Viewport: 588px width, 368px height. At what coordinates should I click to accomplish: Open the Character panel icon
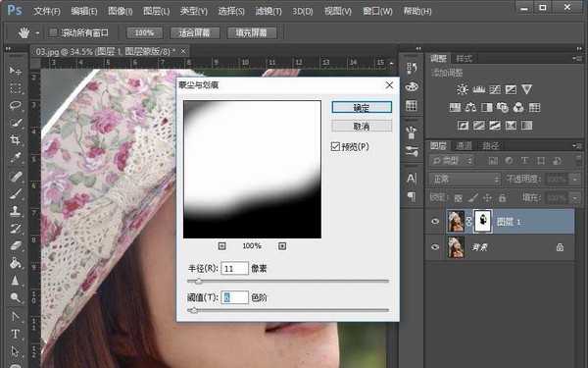tap(412, 178)
